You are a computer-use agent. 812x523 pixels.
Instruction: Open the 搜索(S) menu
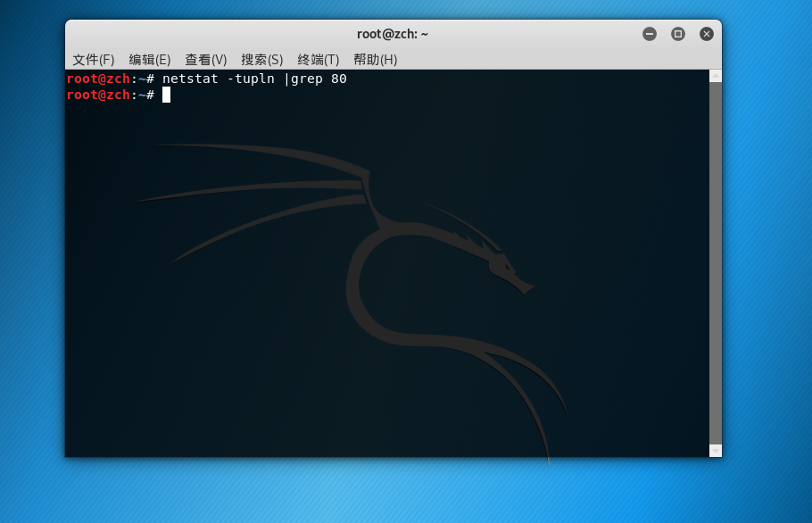[x=262, y=60]
